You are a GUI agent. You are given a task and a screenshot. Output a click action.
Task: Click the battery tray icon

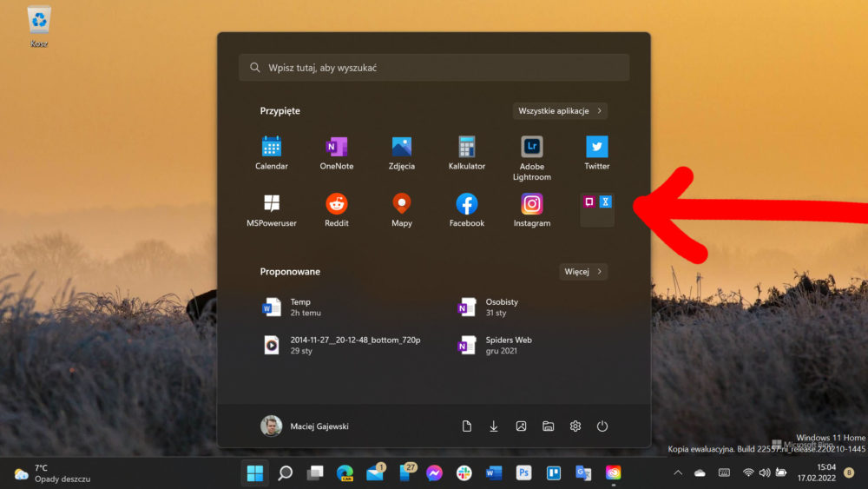[x=781, y=473]
